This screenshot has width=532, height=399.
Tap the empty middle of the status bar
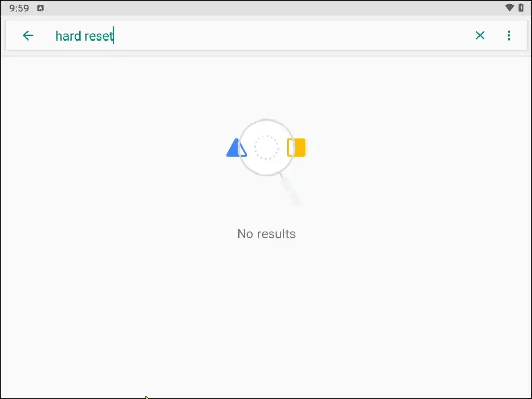click(x=271, y=8)
